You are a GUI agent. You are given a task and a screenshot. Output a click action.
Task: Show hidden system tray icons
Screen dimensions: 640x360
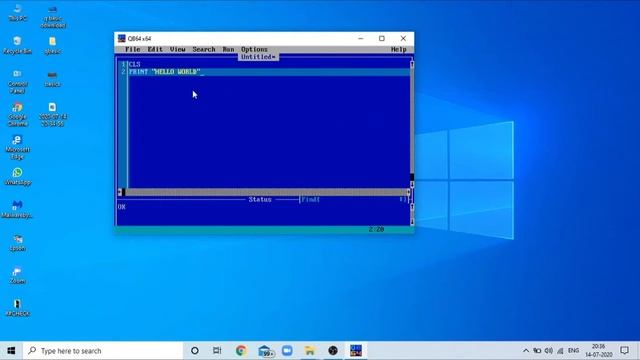pyautogui.click(x=526, y=351)
